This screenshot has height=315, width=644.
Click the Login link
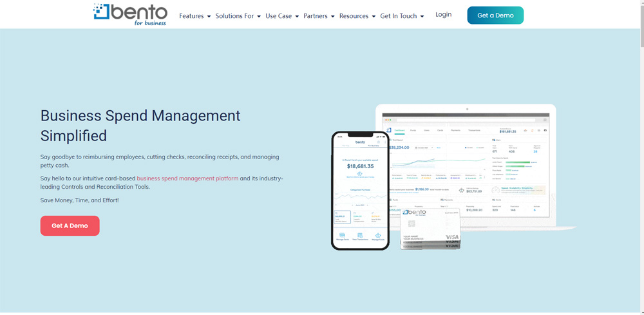443,14
